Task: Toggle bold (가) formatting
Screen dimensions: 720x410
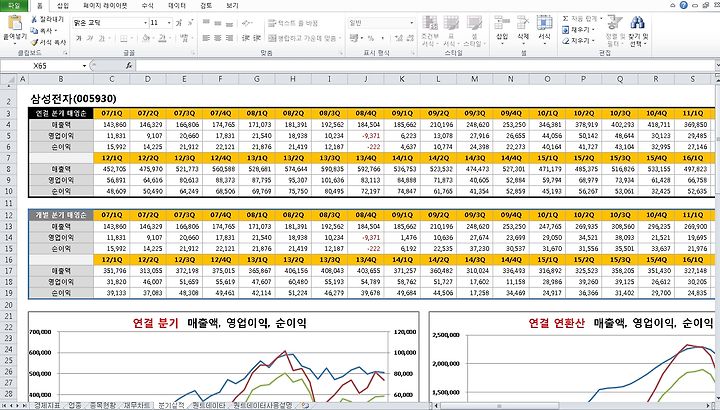Action: [x=79, y=38]
